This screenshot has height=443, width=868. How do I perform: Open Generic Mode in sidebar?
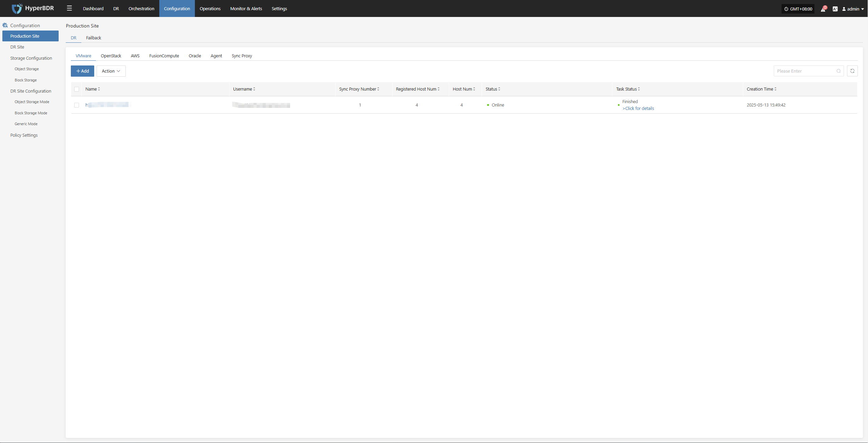coord(26,124)
